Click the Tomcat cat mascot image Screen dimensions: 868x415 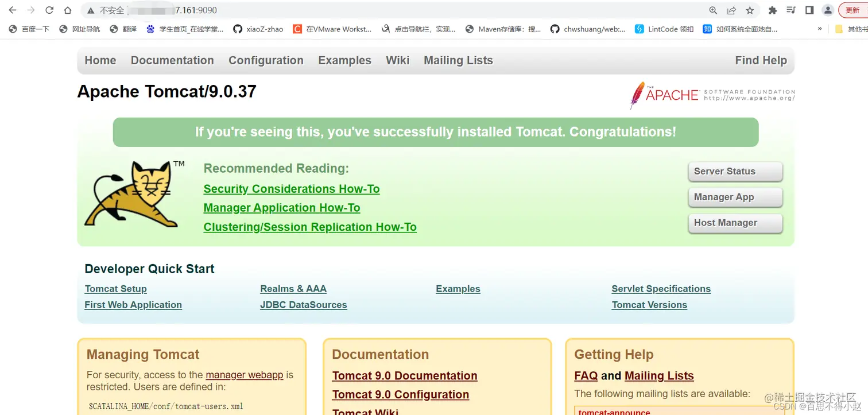(135, 193)
